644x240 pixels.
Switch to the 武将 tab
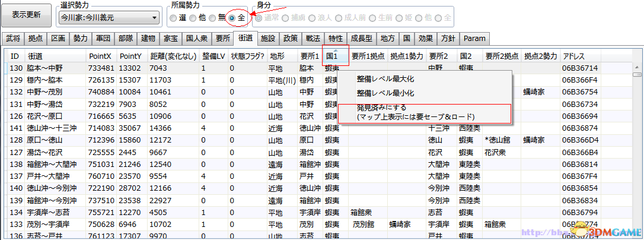pos(13,39)
